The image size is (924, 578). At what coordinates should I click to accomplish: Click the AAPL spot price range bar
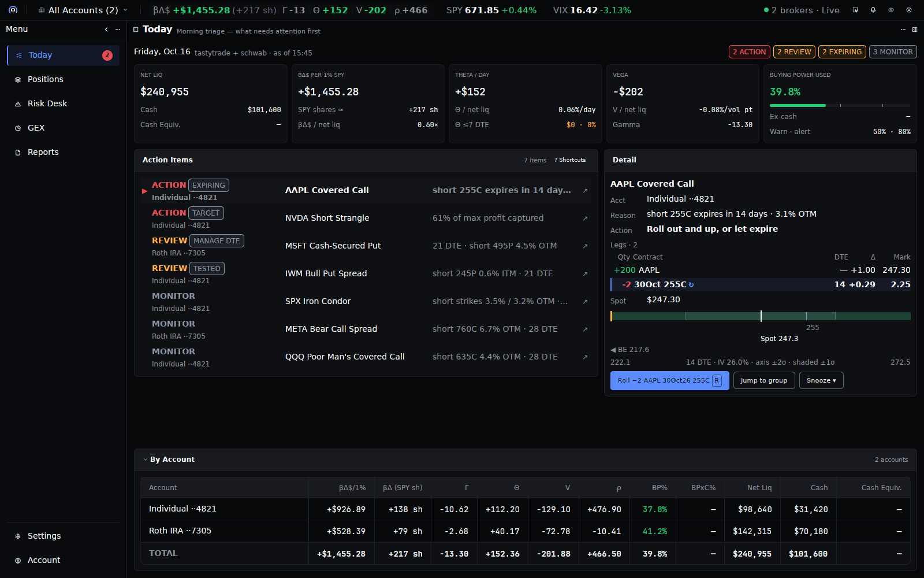[761, 316]
